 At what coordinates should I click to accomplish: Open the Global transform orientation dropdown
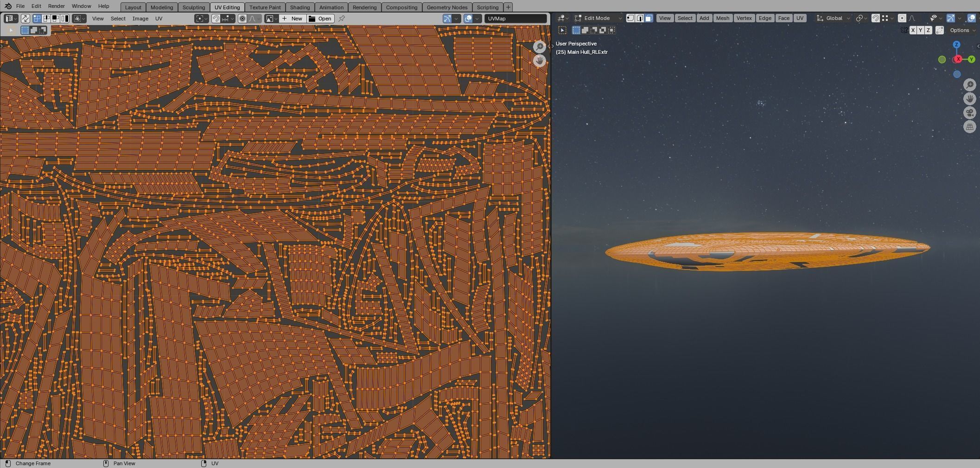click(834, 18)
